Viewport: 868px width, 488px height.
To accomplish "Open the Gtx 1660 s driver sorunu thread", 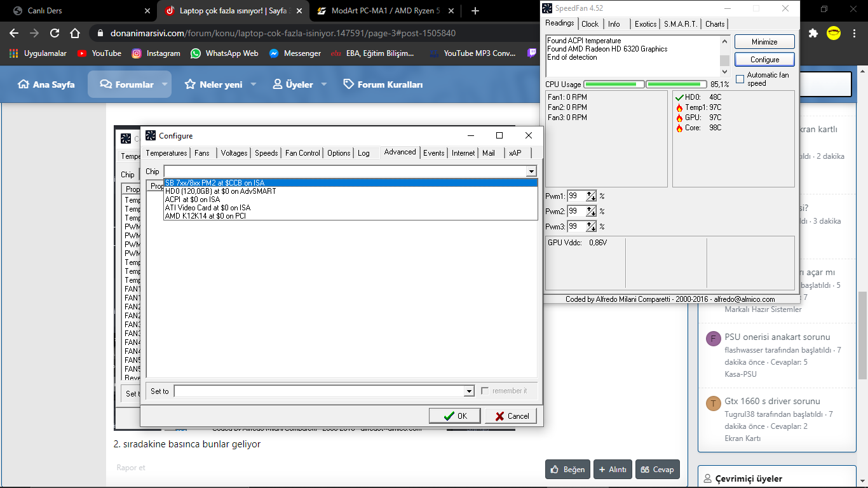I will pyautogui.click(x=773, y=401).
